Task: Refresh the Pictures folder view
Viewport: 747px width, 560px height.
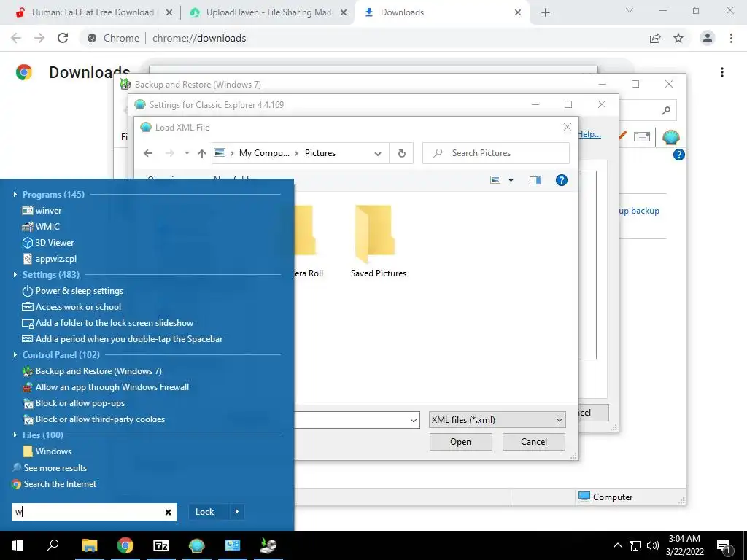Action: (402, 153)
